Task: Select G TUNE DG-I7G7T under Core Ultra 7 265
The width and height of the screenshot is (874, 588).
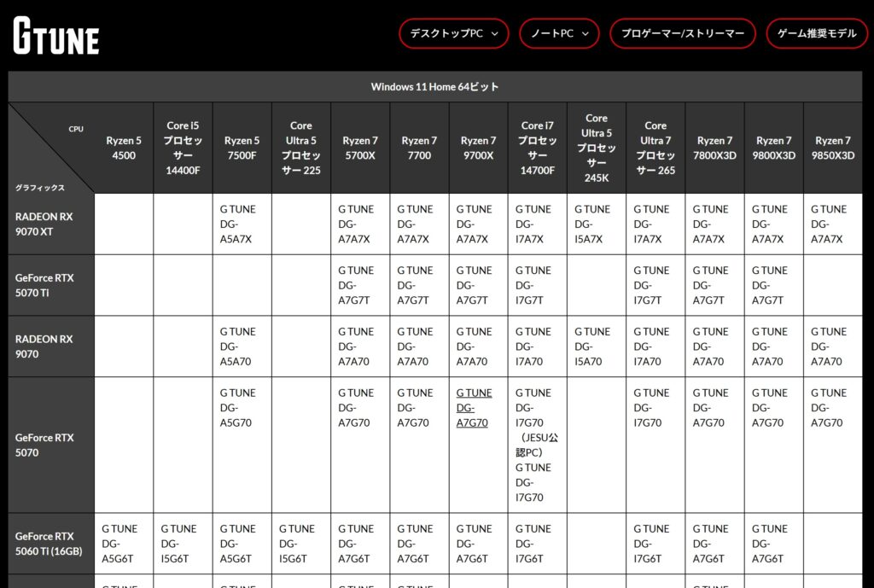Action: pos(655,284)
